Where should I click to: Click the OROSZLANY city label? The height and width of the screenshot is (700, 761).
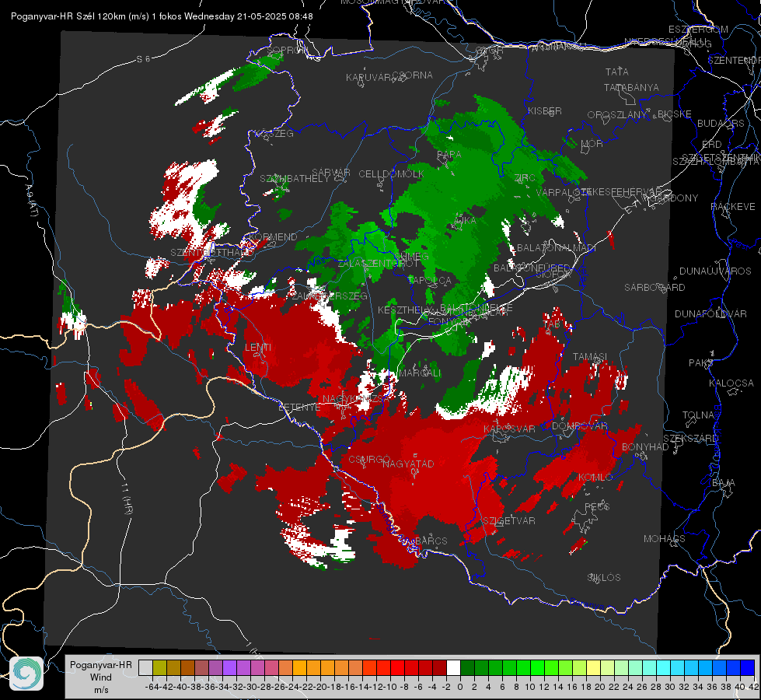pos(617,115)
